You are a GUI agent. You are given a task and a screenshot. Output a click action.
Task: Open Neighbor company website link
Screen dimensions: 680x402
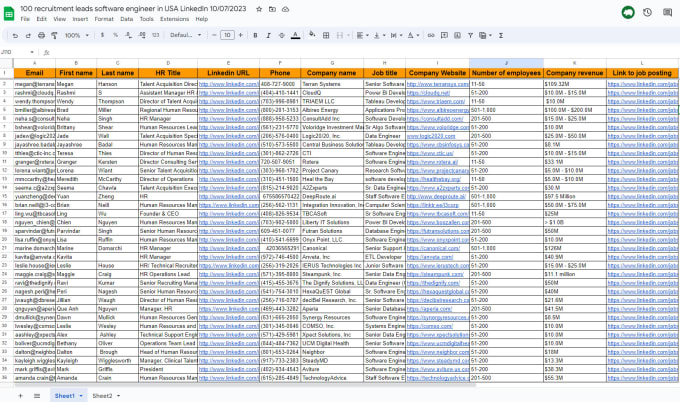[x=438, y=352]
